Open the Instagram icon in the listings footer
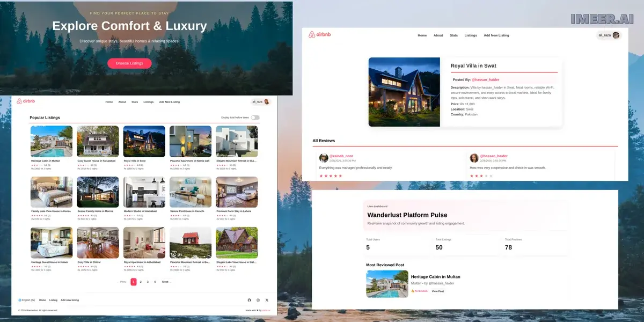644x322 pixels. [x=258, y=300]
